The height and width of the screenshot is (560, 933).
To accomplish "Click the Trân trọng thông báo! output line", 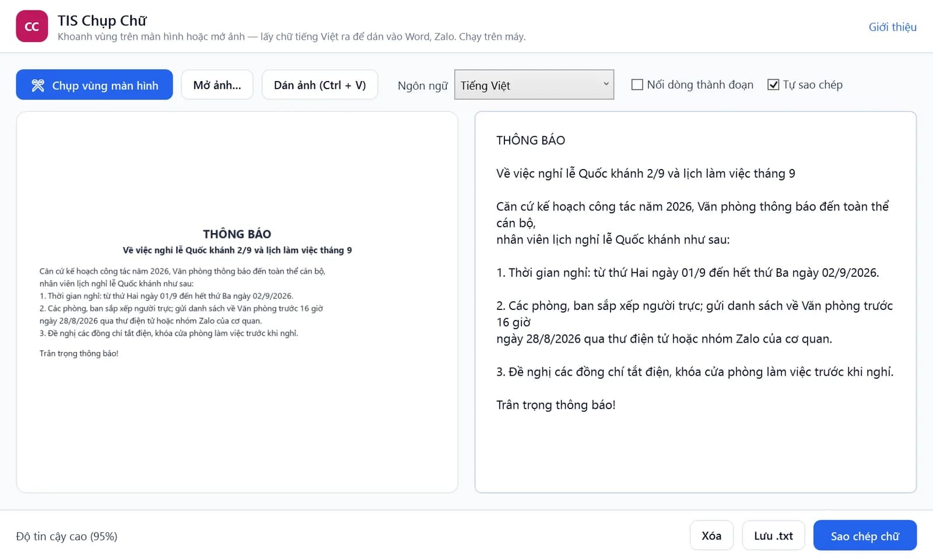I will 556,404.
